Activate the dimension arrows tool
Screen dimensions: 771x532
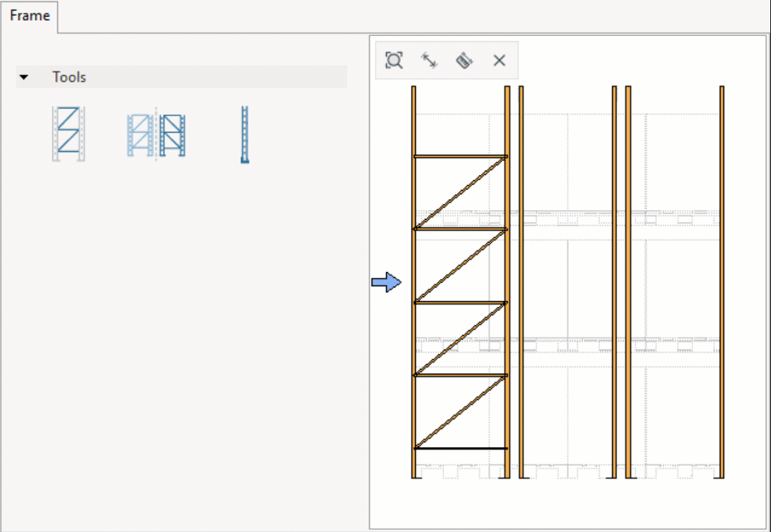coord(429,61)
